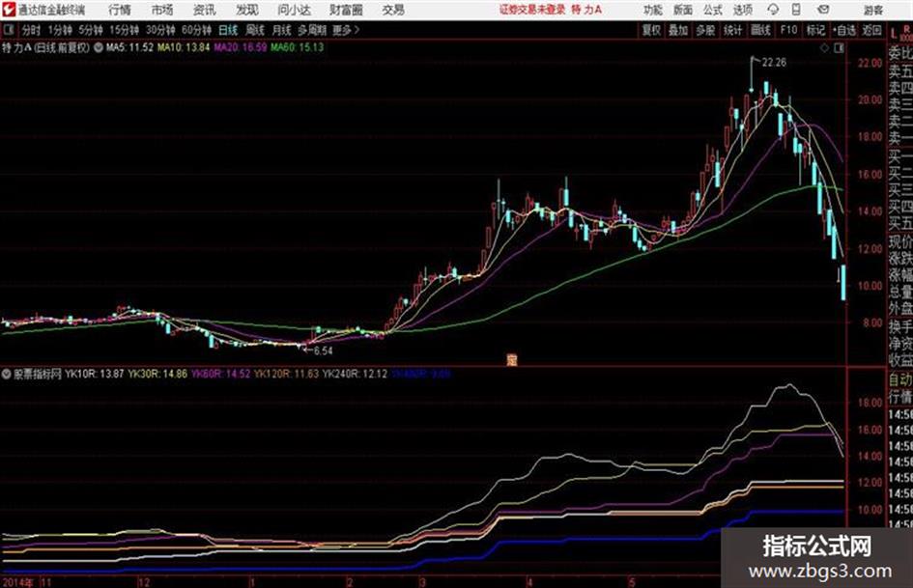Image resolution: width=913 pixels, height=588 pixels.
Task: Switch to the 30分钟 period tab
Action: coord(160,30)
